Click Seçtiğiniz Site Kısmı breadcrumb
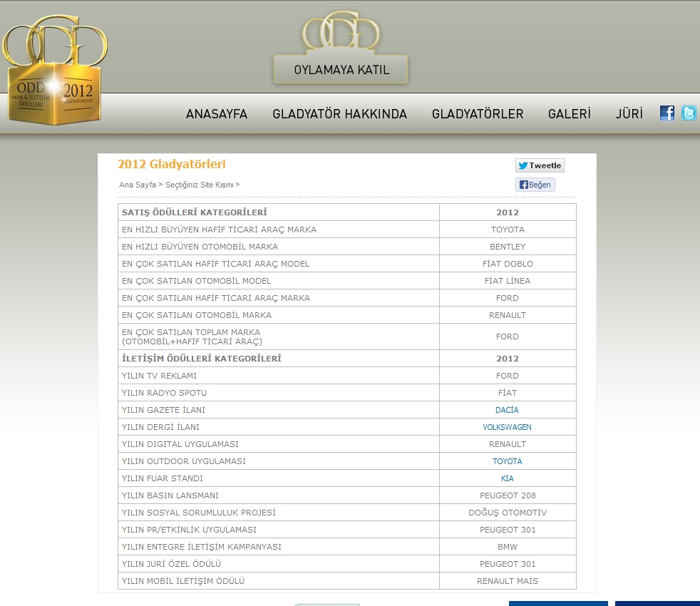 [200, 185]
